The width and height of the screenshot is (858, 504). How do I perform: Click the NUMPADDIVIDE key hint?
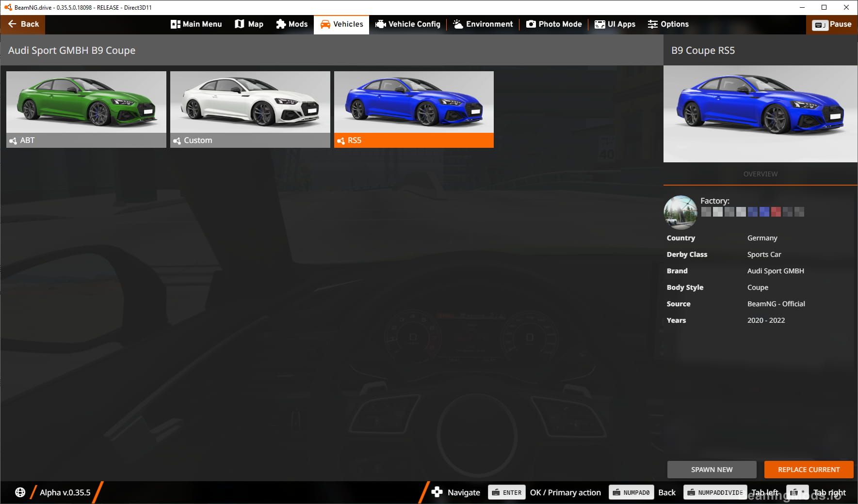[715, 492]
